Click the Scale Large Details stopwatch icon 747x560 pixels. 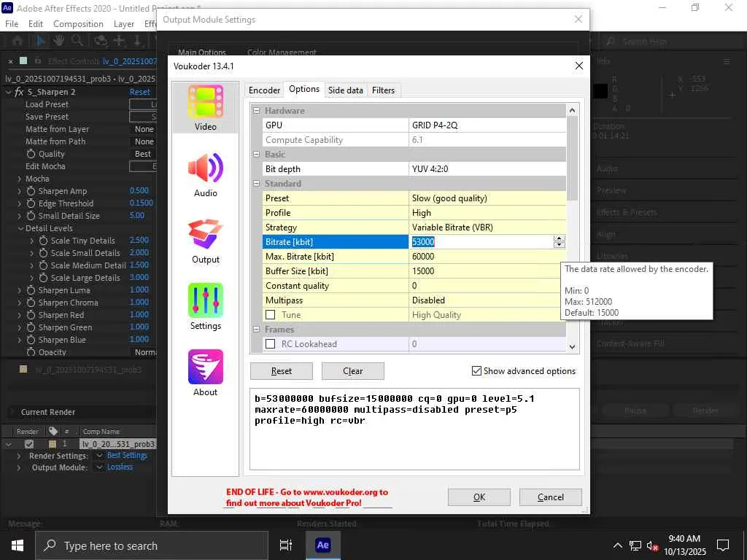pyautogui.click(x=43, y=278)
